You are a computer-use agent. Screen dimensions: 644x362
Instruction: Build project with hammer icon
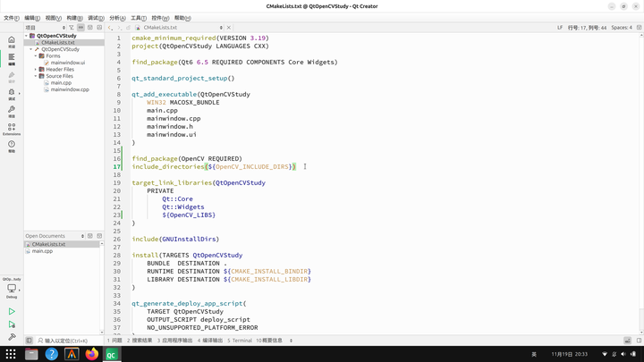point(12,337)
